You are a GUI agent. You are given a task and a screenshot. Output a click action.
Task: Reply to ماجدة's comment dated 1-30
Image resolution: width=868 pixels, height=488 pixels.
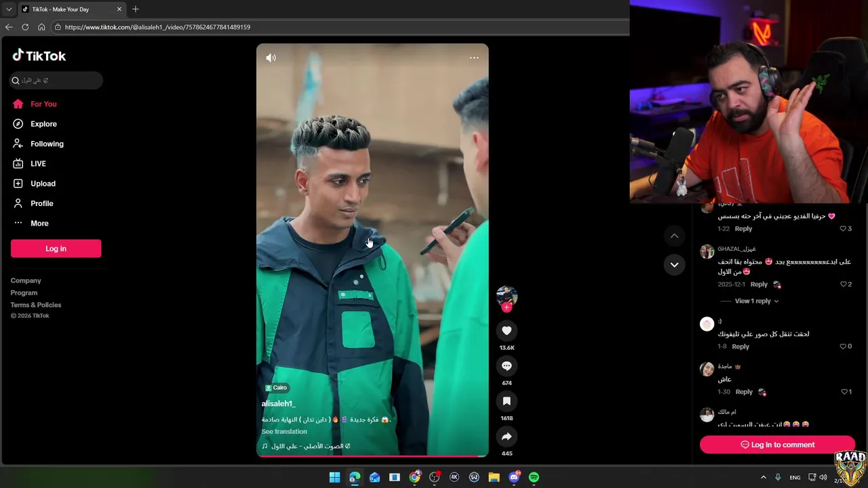744,392
